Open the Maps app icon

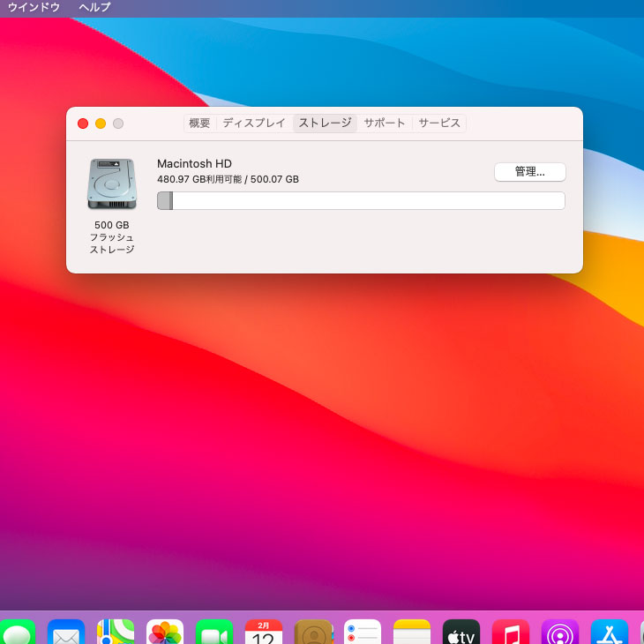[116, 633]
